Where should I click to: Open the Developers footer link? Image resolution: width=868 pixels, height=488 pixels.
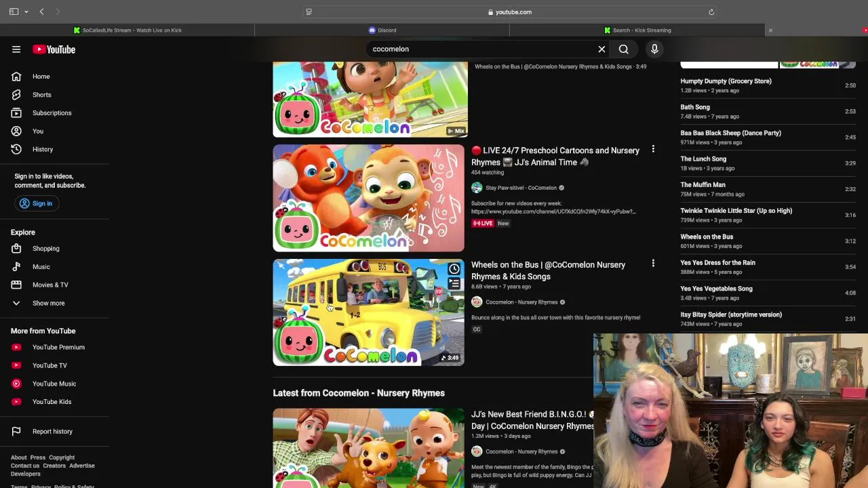tap(26, 474)
